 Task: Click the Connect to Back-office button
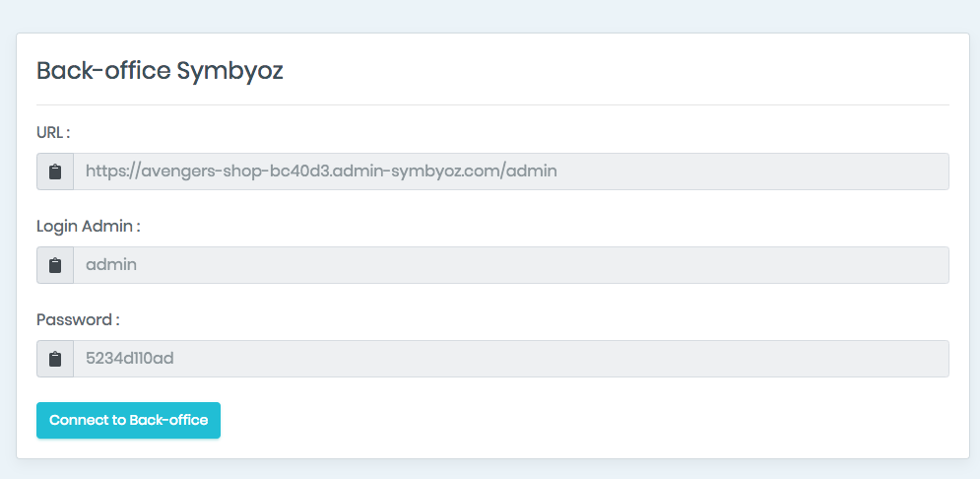[x=128, y=420]
